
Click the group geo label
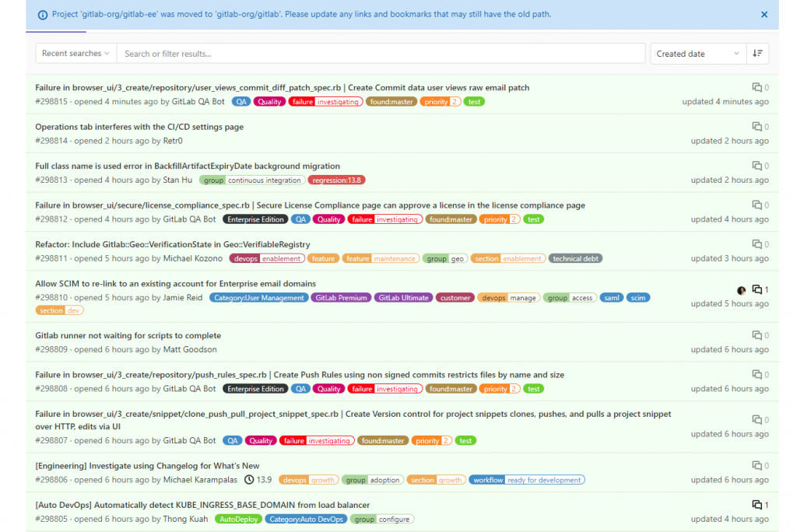point(445,259)
